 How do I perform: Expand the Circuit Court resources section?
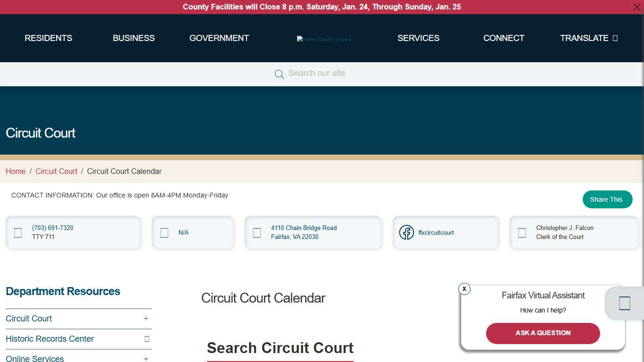pyautogui.click(x=146, y=319)
